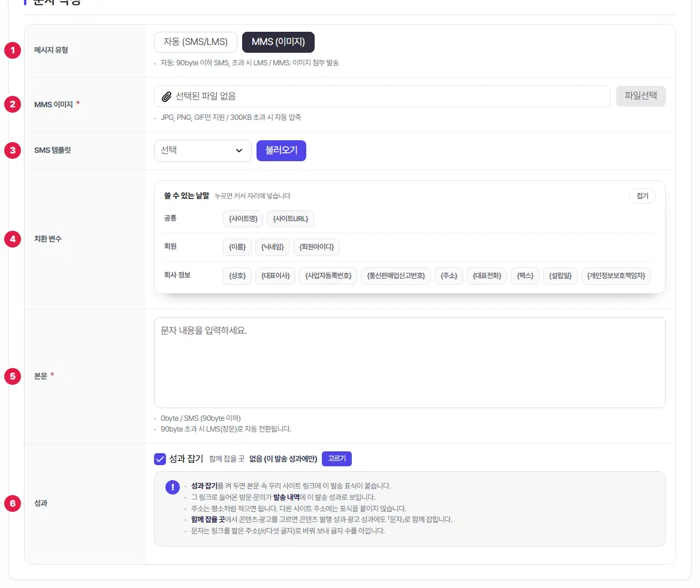Select the 자동 (SMS/LMS) message type

point(195,42)
